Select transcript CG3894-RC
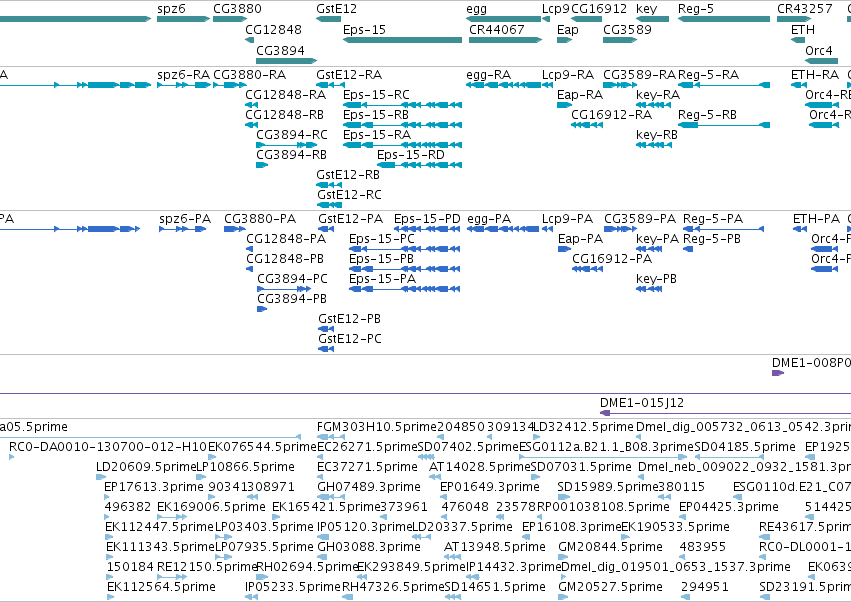The image size is (851, 602). click(287, 145)
